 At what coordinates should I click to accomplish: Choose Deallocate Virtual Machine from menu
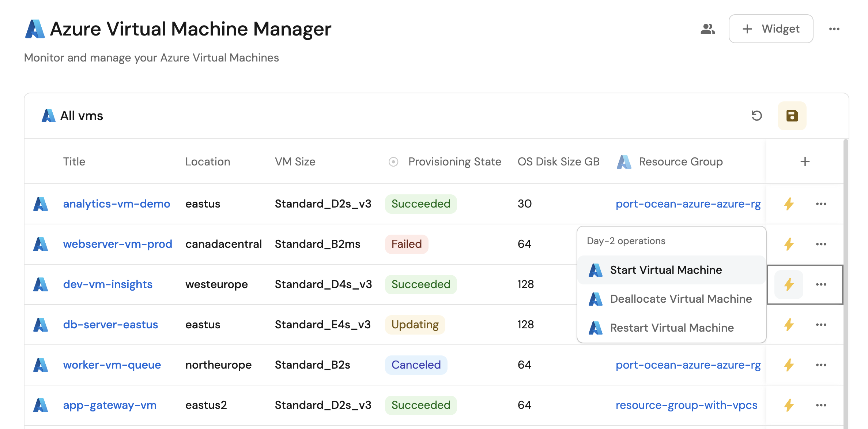click(680, 299)
